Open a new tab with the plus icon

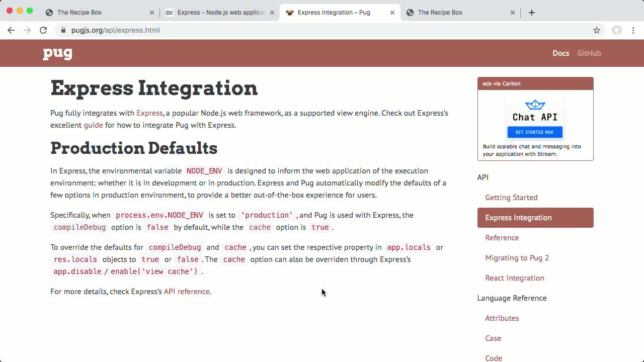532,12
